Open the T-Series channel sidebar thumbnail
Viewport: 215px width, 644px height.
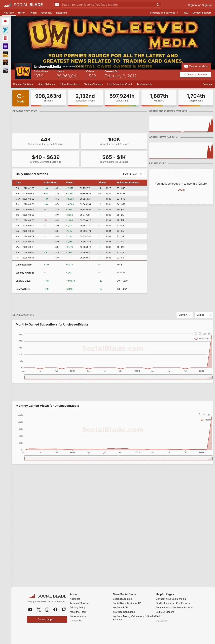pos(5,38)
